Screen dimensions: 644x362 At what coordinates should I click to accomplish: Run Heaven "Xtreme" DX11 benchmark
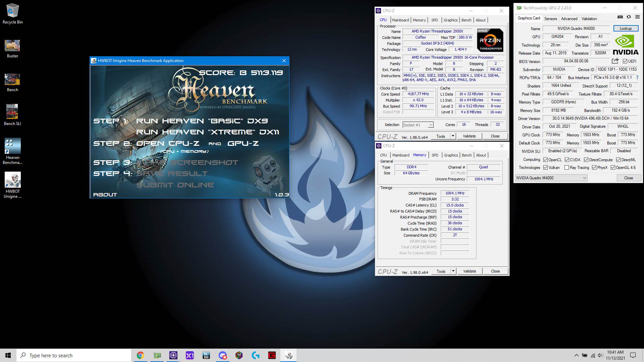[x=207, y=132]
